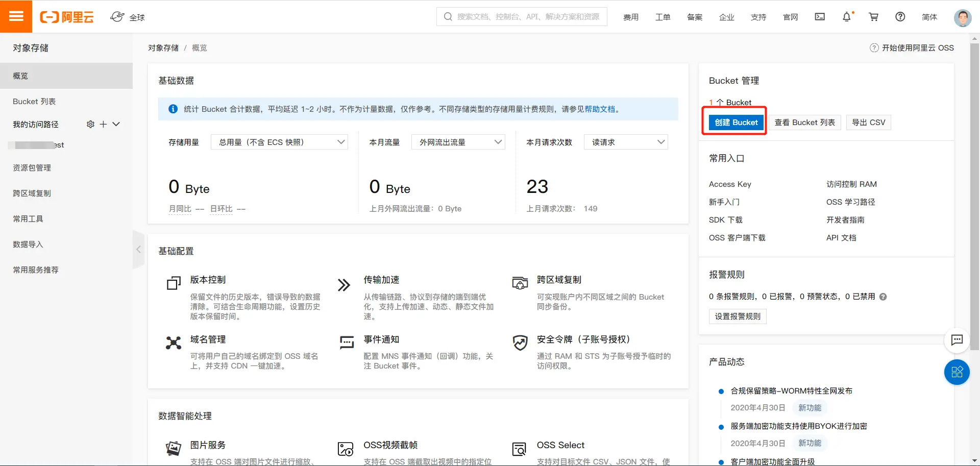Open the 新手入门 link
This screenshot has width=980, height=466.
tap(724, 202)
